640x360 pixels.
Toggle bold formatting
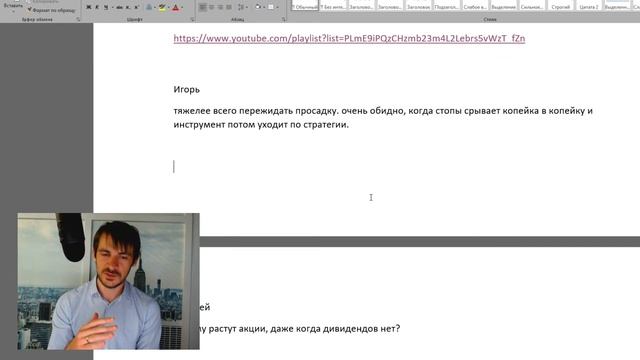pyautogui.click(x=89, y=7)
